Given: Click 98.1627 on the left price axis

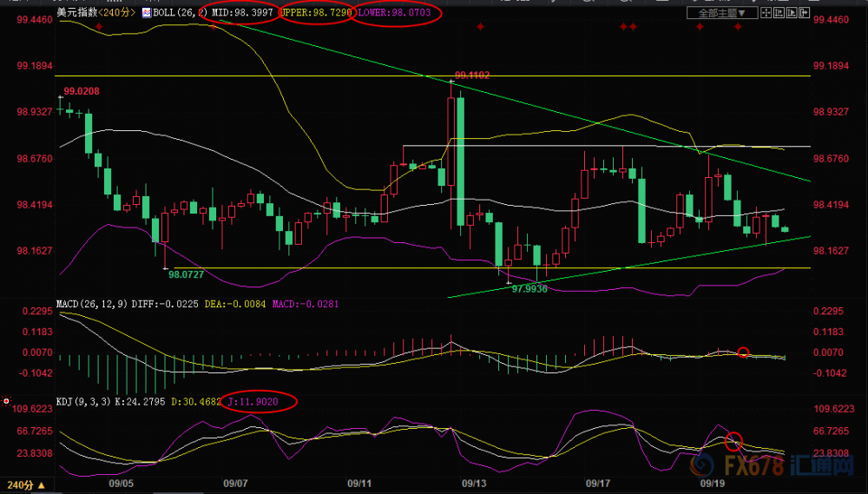Looking at the screenshot, I should click(x=35, y=251).
